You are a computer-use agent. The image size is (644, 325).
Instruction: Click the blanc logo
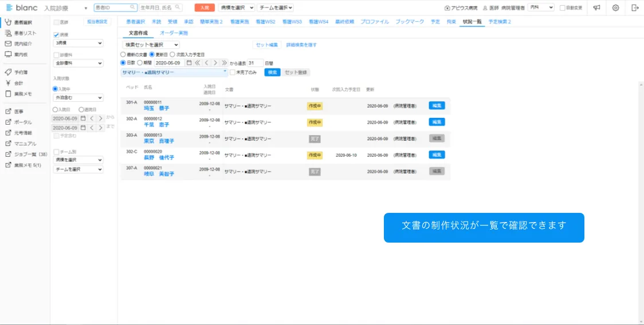21,8
